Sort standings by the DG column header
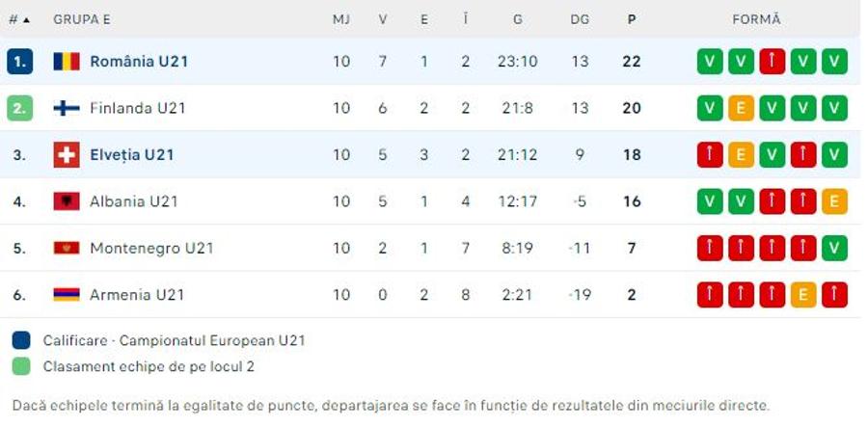 (x=580, y=19)
